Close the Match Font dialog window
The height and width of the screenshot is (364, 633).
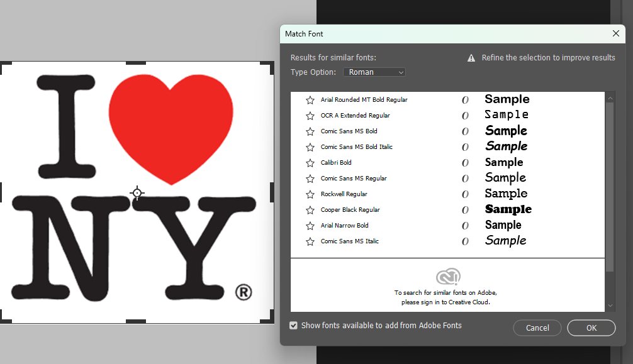(615, 33)
